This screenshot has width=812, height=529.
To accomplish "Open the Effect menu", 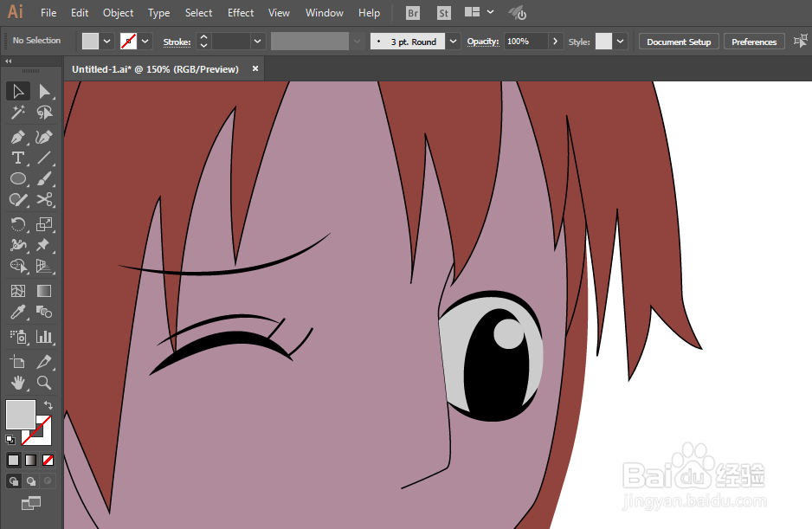I will pos(241,13).
